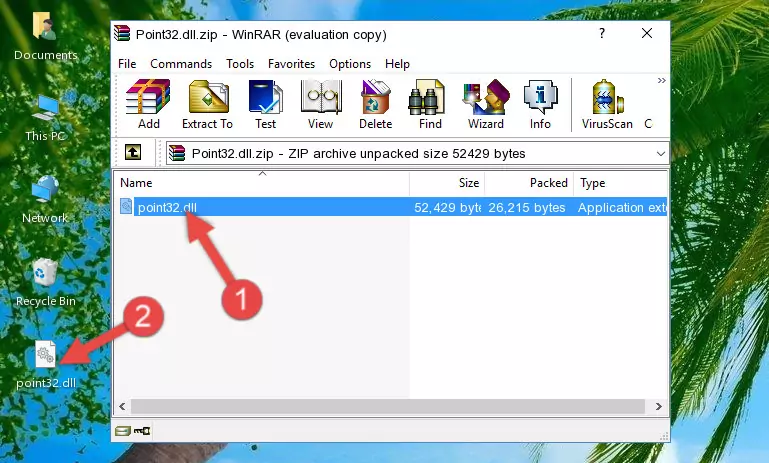
Task: Click the WinRAR icon in address bar
Action: pos(177,154)
